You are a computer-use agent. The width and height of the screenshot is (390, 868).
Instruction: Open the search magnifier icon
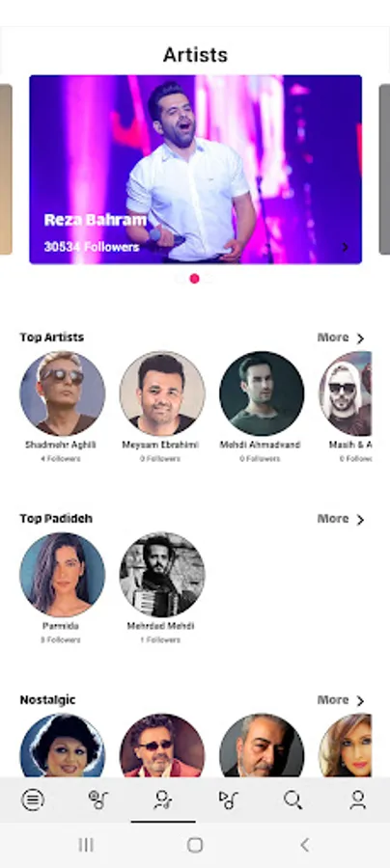pyautogui.click(x=293, y=800)
